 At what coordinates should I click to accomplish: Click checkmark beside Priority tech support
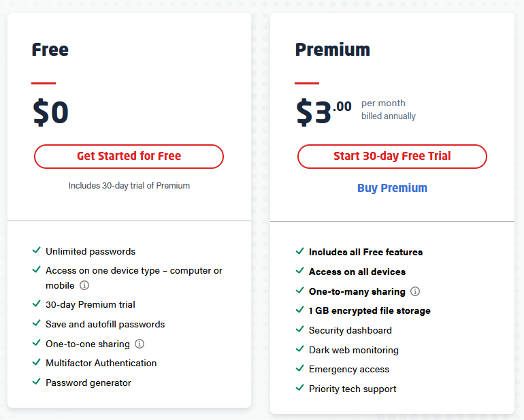coord(299,388)
